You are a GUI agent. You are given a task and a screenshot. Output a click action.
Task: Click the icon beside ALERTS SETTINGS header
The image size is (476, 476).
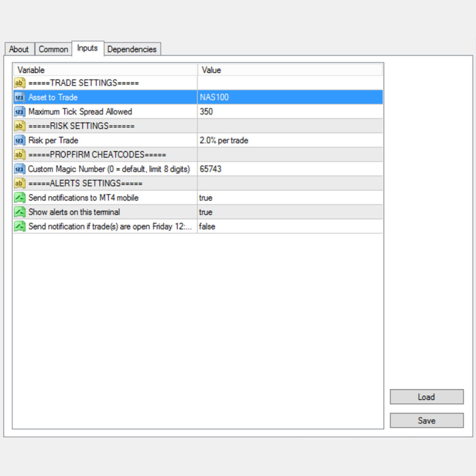pyautogui.click(x=19, y=184)
